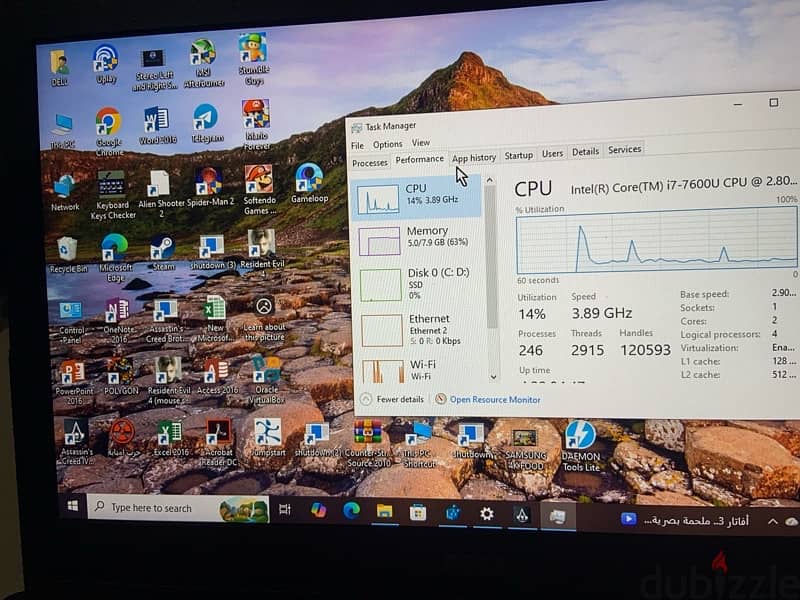
Task: Open Acrobat Reader DC desktop icon
Action: click(x=218, y=442)
